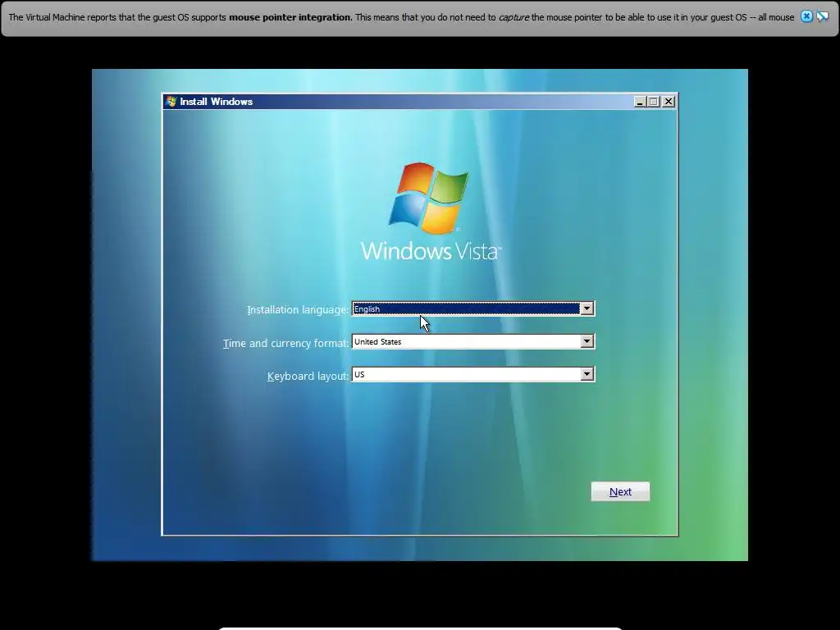Image resolution: width=840 pixels, height=630 pixels.
Task: Click the United States currency format field
Action: (473, 341)
